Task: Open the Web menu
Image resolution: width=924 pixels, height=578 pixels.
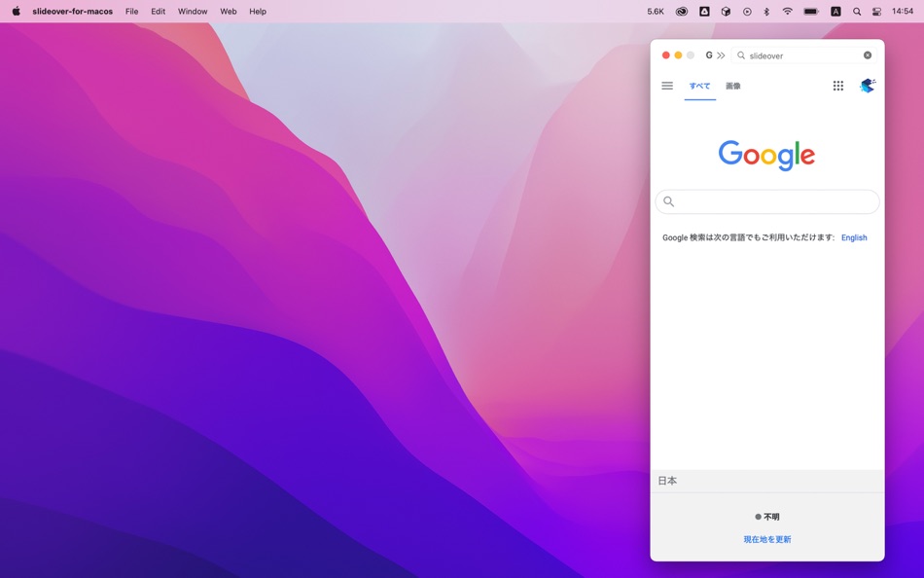Action: [228, 12]
